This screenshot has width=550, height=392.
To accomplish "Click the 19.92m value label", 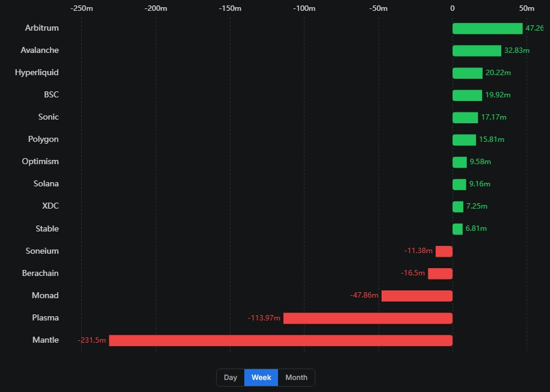I will pyautogui.click(x=498, y=95).
